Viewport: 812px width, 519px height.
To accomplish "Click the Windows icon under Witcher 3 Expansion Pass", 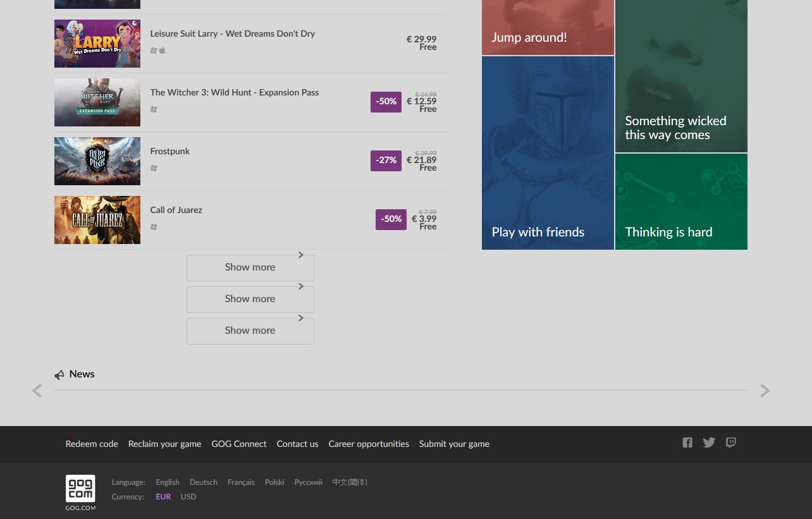I will tap(154, 109).
